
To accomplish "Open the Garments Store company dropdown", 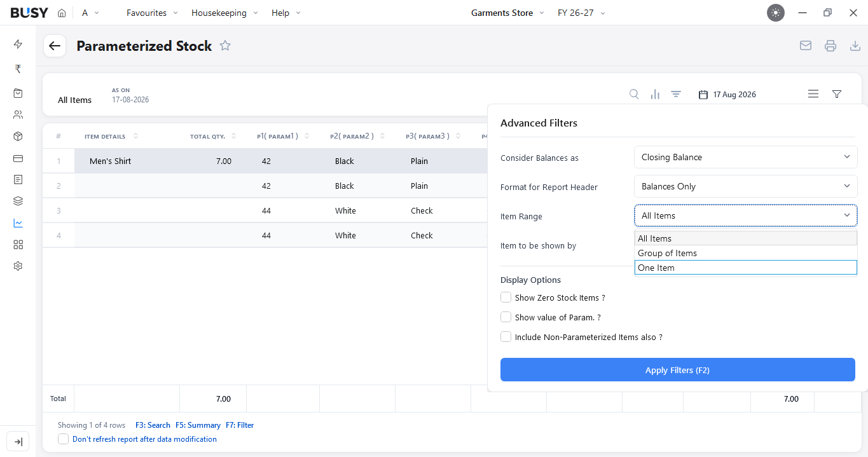I will (x=507, y=13).
